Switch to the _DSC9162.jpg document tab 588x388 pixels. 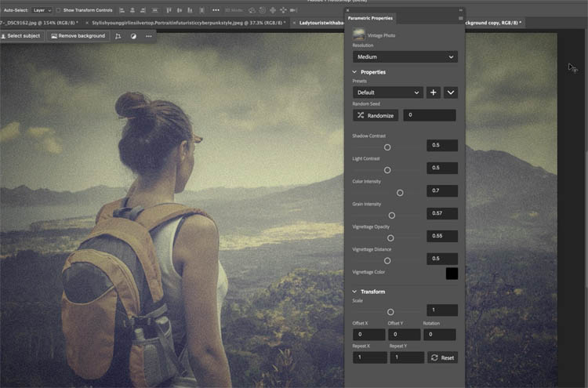pos(39,23)
